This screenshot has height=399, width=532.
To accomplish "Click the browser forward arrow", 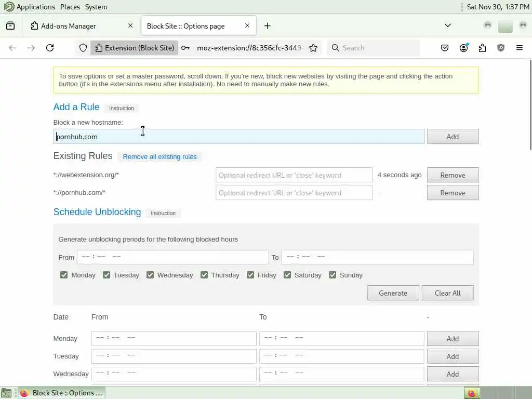I will coord(31,48).
